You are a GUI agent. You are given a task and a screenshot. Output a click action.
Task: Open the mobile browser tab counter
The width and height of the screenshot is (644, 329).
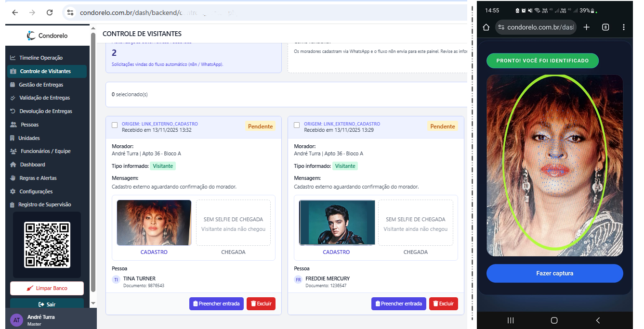605,27
